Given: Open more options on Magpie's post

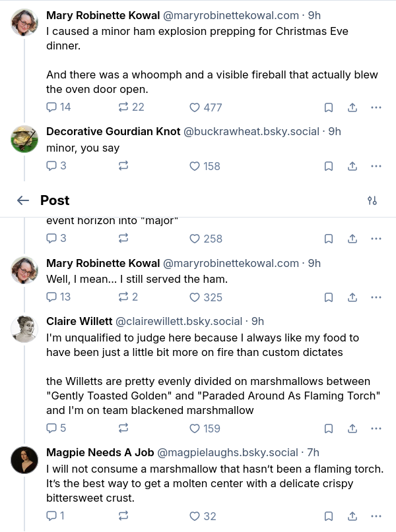Looking at the screenshot, I should pyautogui.click(x=376, y=516).
